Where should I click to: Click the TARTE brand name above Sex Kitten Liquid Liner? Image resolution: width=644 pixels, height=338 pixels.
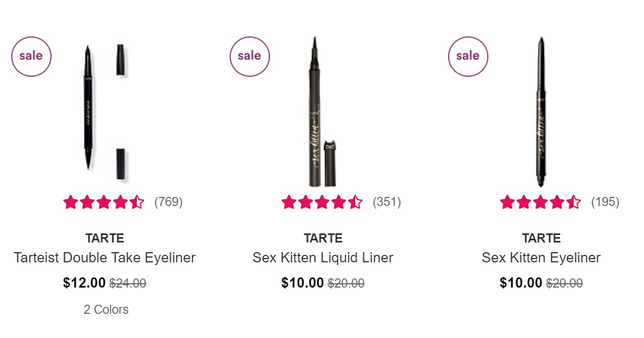(323, 238)
